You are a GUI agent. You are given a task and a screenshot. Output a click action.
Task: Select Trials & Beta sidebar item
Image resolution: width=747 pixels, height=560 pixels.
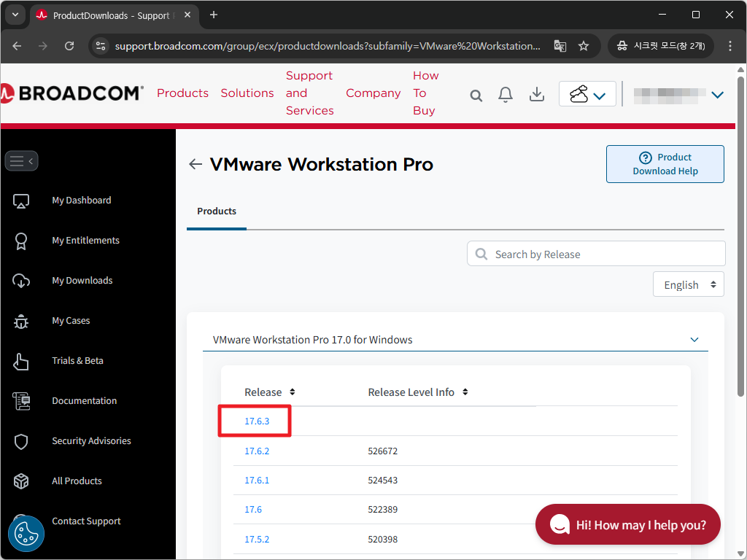coord(77,360)
